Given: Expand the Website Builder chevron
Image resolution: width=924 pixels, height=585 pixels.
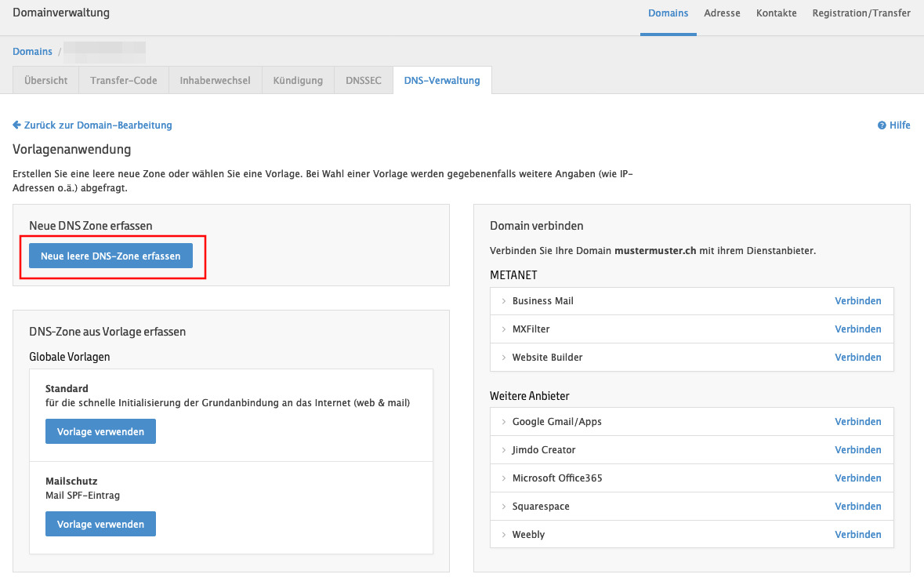Looking at the screenshot, I should coord(503,358).
